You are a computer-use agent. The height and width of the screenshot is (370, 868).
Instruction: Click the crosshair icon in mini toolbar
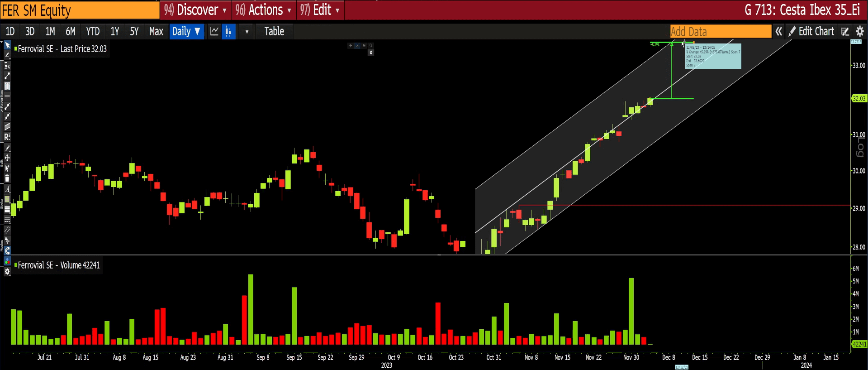click(x=351, y=46)
